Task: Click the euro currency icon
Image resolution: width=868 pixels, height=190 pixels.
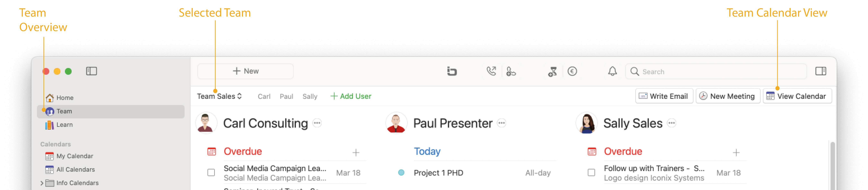Action: tap(572, 71)
